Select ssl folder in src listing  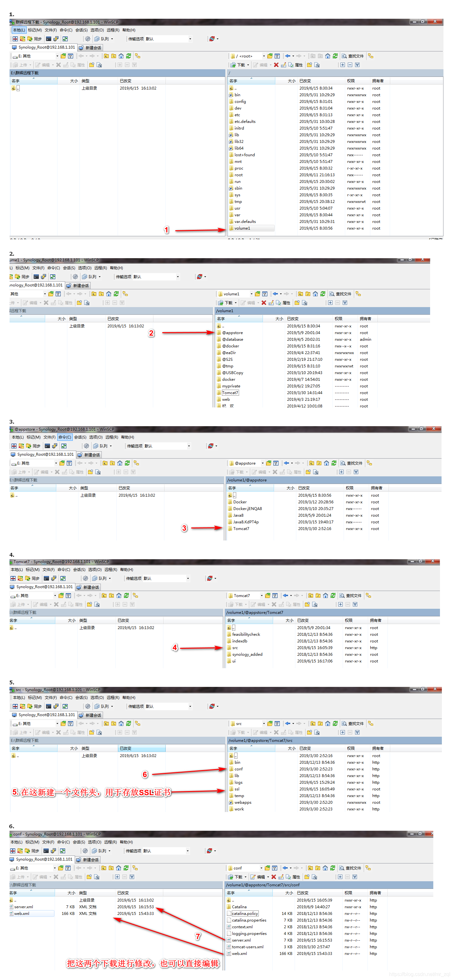click(x=234, y=789)
